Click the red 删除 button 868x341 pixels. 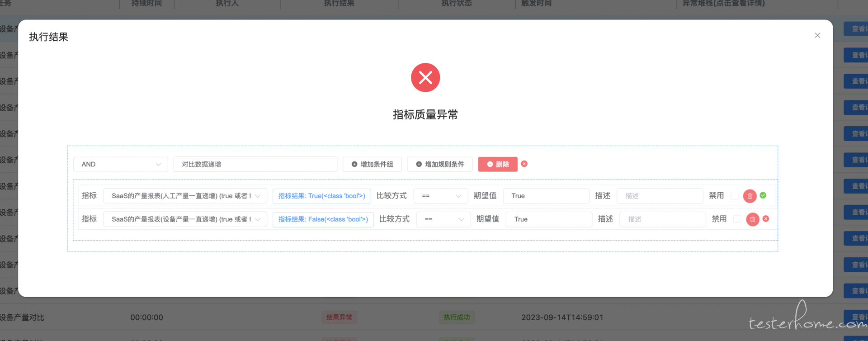[x=498, y=164]
